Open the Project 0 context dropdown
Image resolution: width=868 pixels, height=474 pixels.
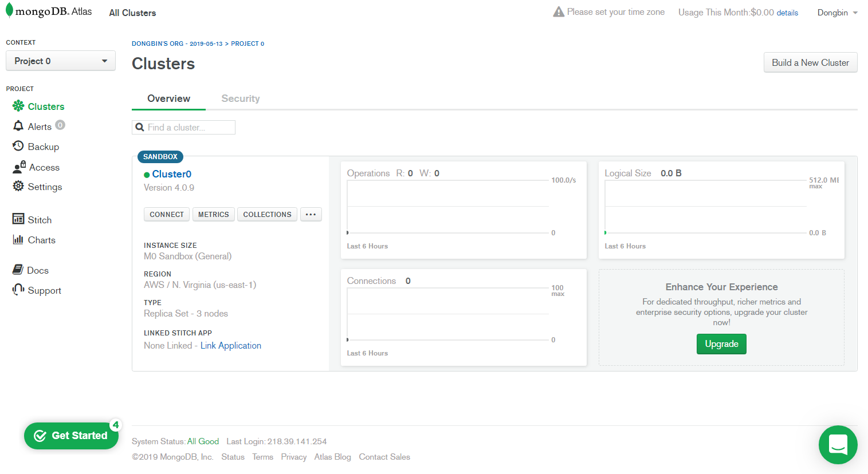(x=61, y=61)
